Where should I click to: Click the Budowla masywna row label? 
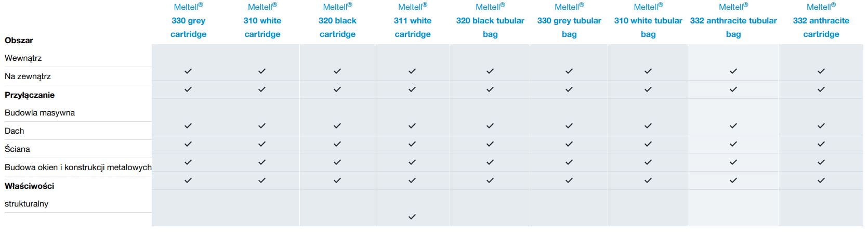[x=40, y=113]
